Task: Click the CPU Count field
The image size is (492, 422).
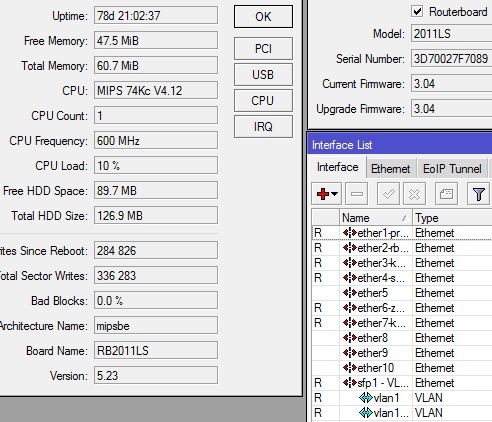Action: pos(156,115)
